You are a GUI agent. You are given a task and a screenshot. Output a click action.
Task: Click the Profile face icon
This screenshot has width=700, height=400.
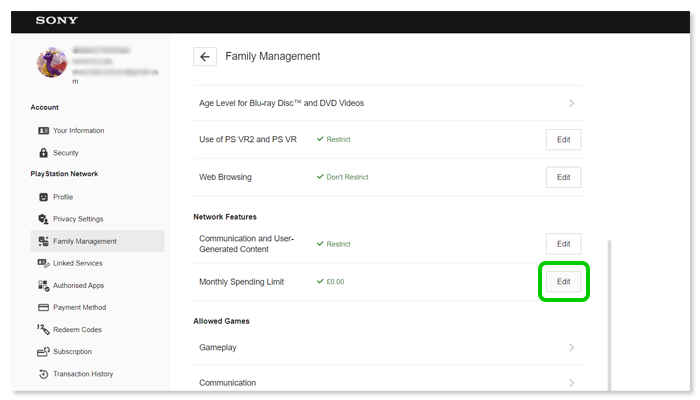coord(43,197)
